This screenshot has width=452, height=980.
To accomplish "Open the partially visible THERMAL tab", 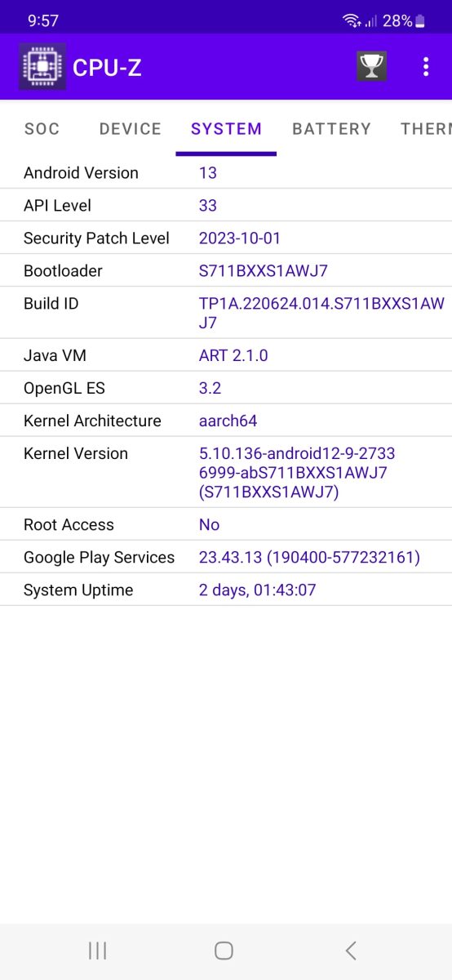I will (x=426, y=129).
